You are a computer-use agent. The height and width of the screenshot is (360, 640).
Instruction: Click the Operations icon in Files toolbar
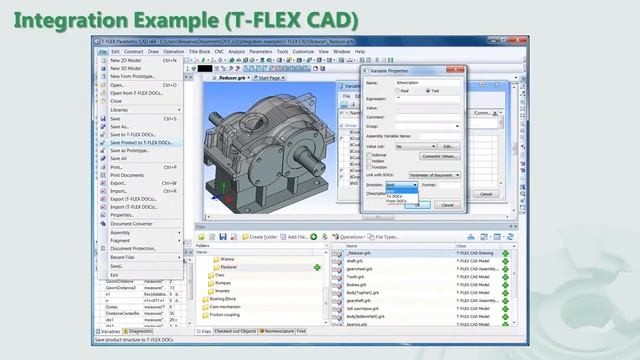(x=336, y=237)
